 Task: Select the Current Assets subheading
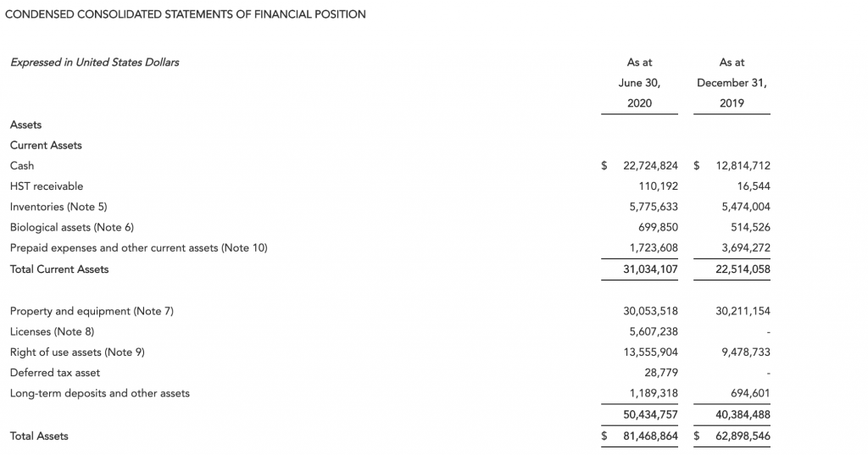click(46, 145)
